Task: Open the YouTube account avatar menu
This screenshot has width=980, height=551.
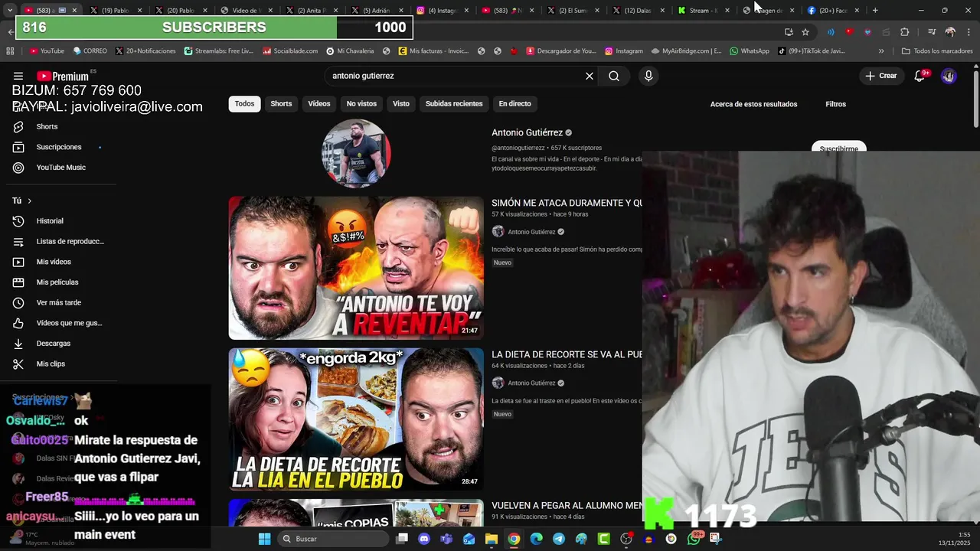Action: tap(949, 76)
